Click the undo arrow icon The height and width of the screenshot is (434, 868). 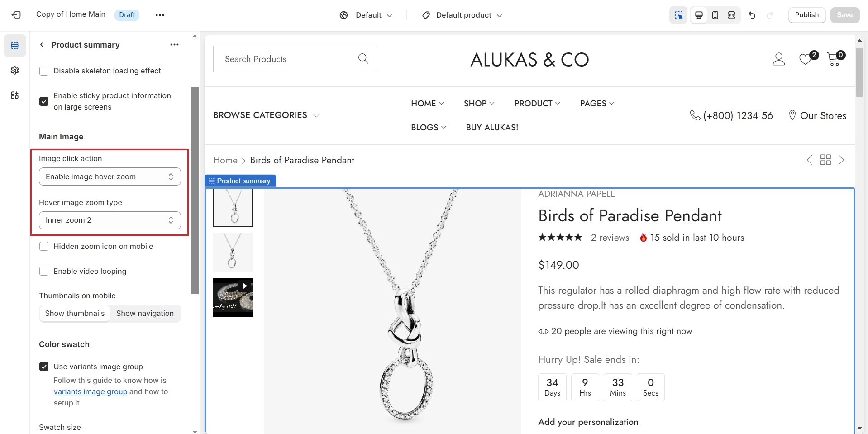(x=752, y=15)
